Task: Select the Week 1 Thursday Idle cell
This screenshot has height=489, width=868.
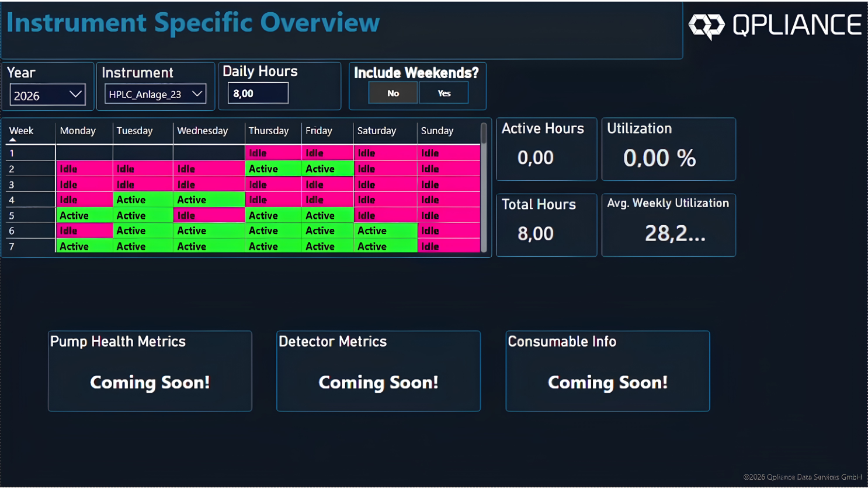Action: [x=273, y=153]
